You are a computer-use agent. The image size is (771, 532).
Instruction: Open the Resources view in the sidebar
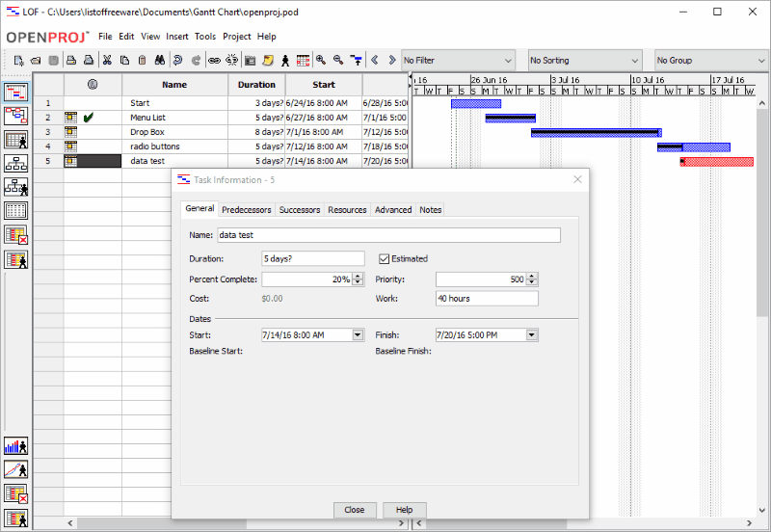click(x=16, y=140)
